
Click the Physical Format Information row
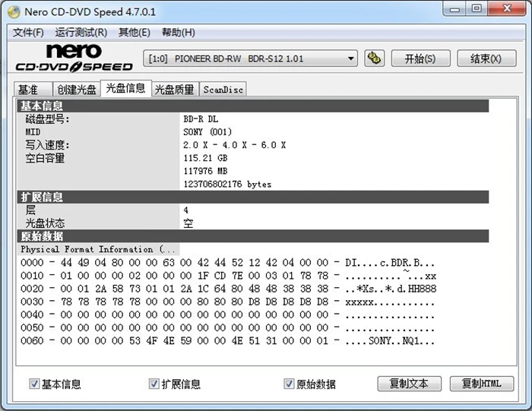(x=98, y=249)
